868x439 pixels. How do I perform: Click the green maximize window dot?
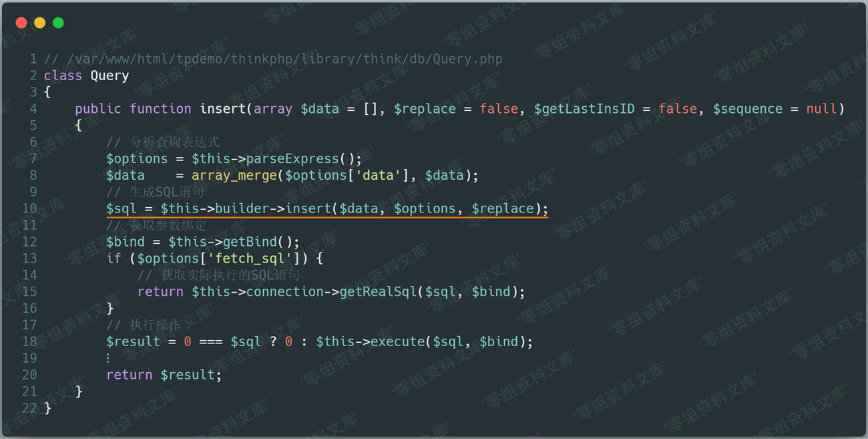coord(58,23)
